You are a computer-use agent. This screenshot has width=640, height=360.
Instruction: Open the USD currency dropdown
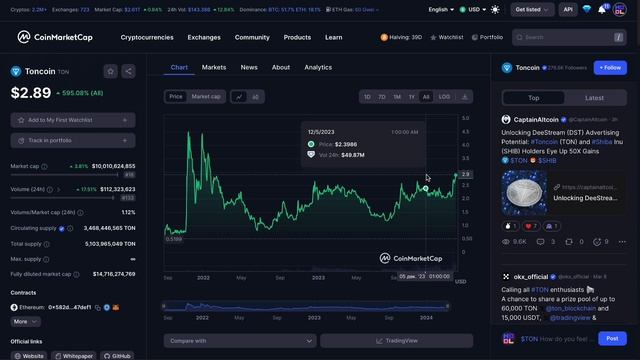tap(473, 9)
